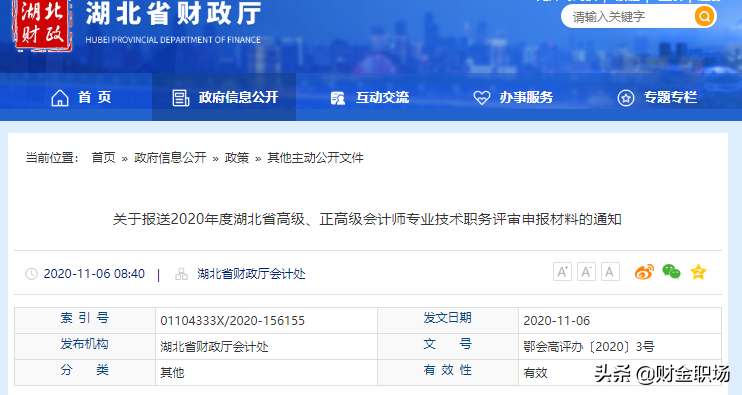
Task: Click index number 01104333X/2020-156155
Action: click(232, 321)
